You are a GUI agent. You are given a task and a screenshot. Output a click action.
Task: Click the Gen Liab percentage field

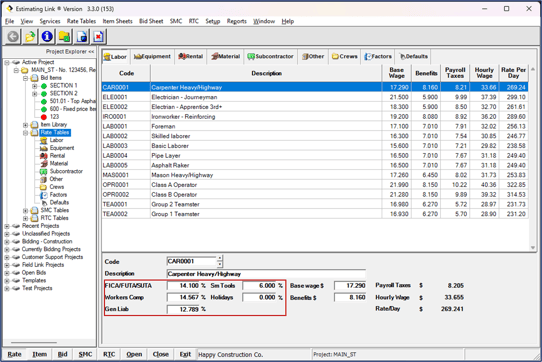click(x=184, y=309)
